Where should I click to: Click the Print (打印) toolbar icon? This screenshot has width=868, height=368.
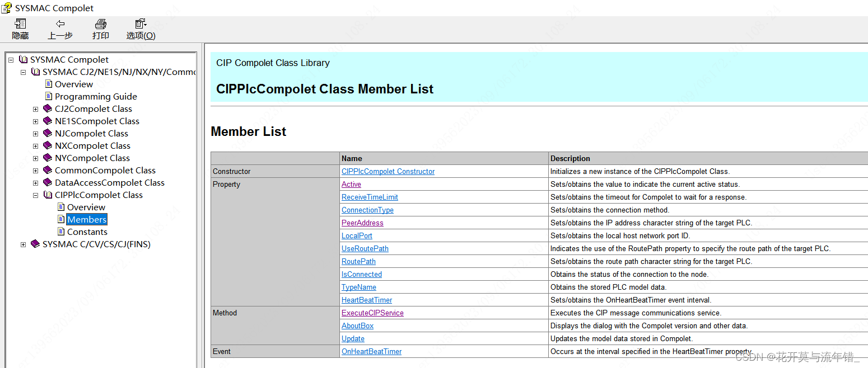[x=101, y=24]
